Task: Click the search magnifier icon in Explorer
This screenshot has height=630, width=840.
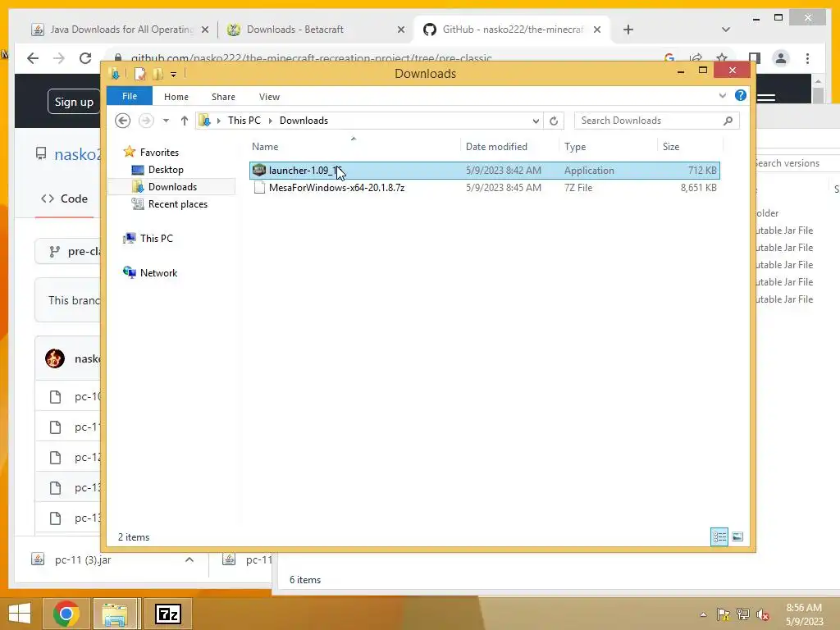Action: click(x=728, y=121)
